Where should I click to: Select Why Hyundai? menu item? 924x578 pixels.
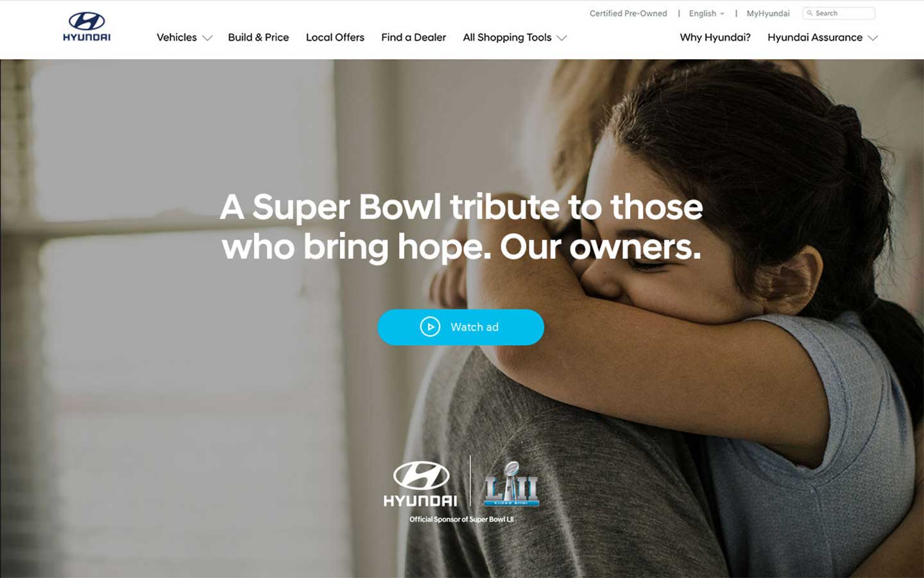(715, 37)
